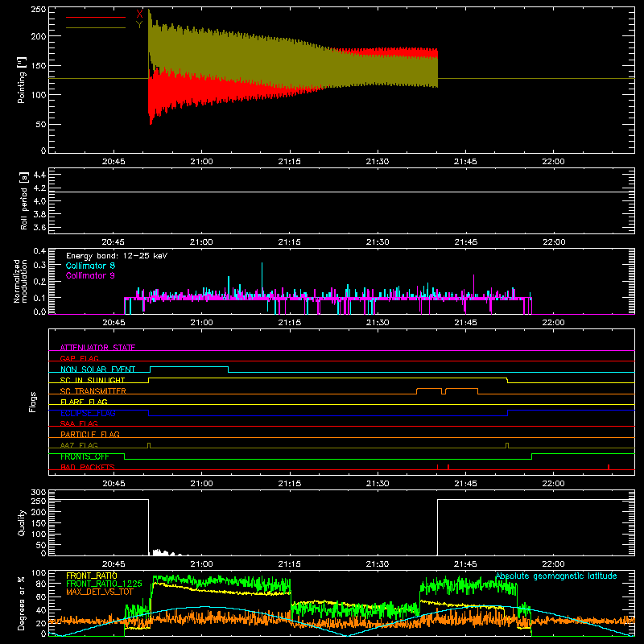Image resolution: width=644 pixels, height=644 pixels.
Task: Click the SC_IN_SUNLIGHT flag label
Action: click(93, 380)
